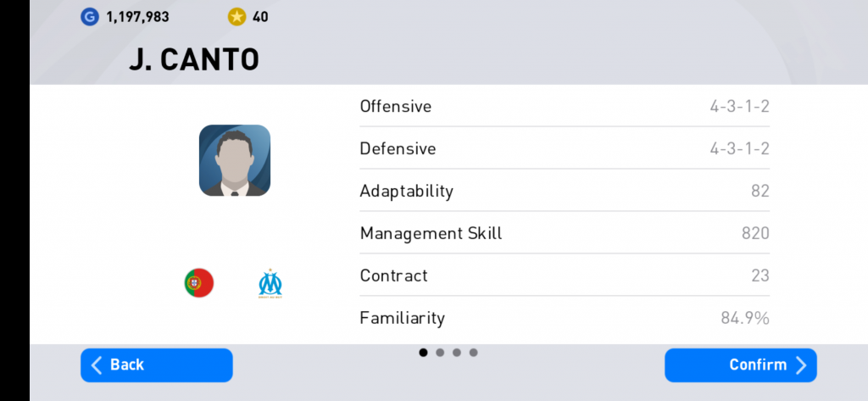Tap the blue G coin currency icon
Viewport: 868px width, 401px height.
click(89, 17)
